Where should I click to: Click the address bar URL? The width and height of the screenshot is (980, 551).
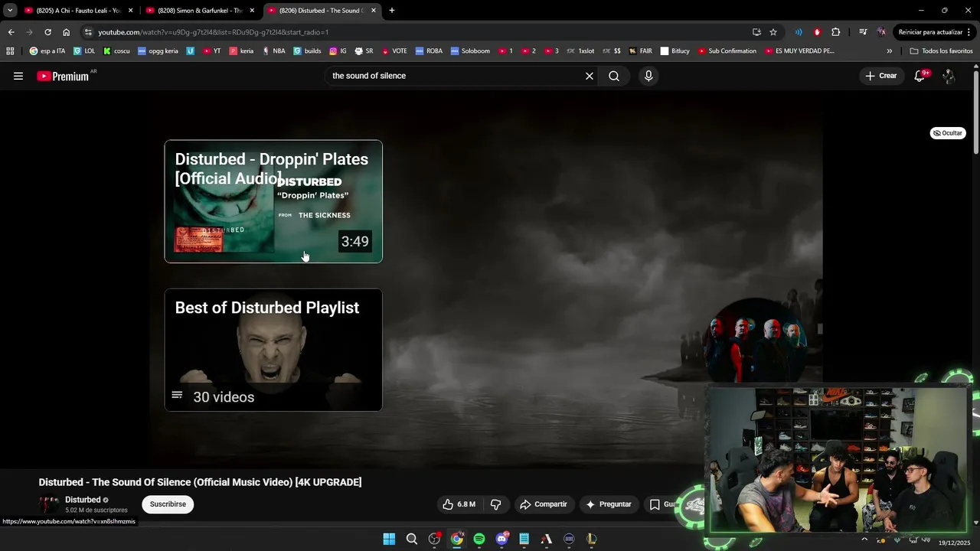point(213,32)
